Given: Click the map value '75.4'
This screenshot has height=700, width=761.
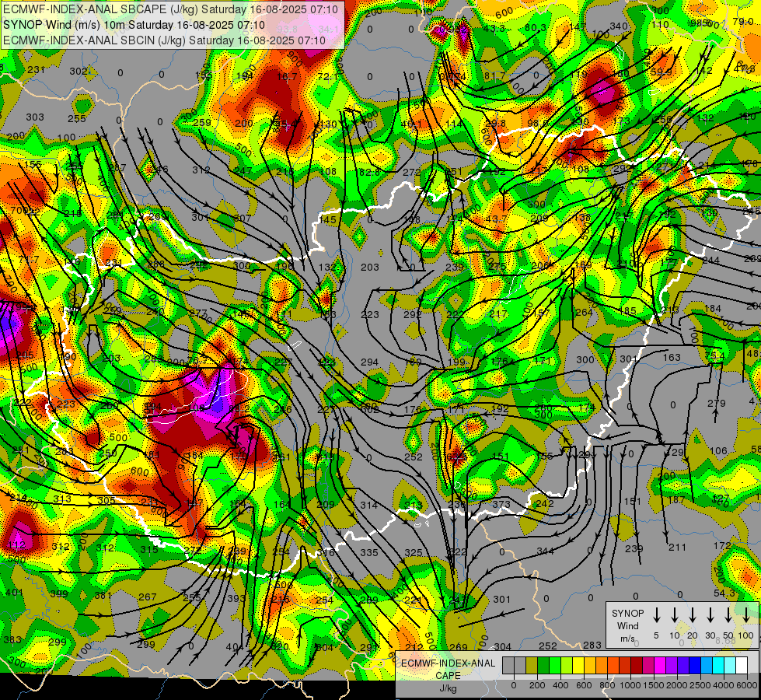Looking at the screenshot, I should click(715, 356).
